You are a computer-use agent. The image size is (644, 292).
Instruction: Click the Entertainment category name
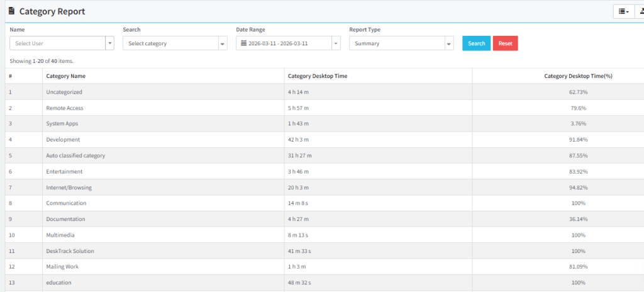point(64,171)
